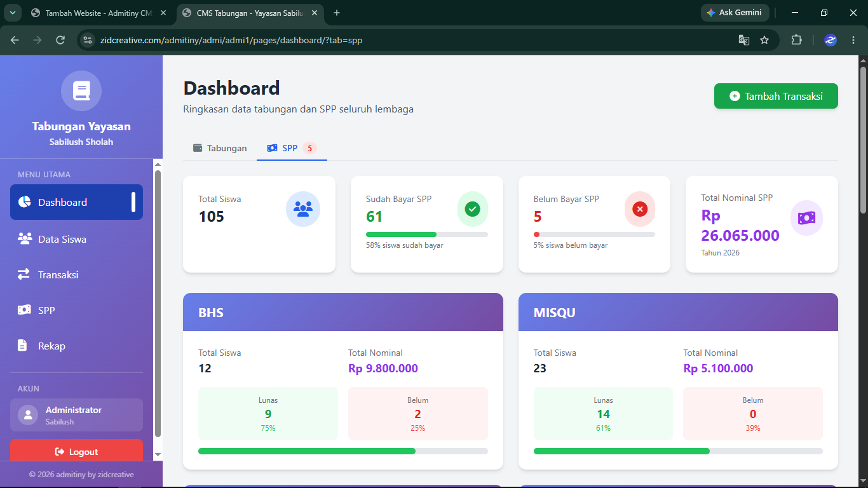Select the SPP tab with badge 5
Screen dimensions: 868x488
[x=292, y=148]
